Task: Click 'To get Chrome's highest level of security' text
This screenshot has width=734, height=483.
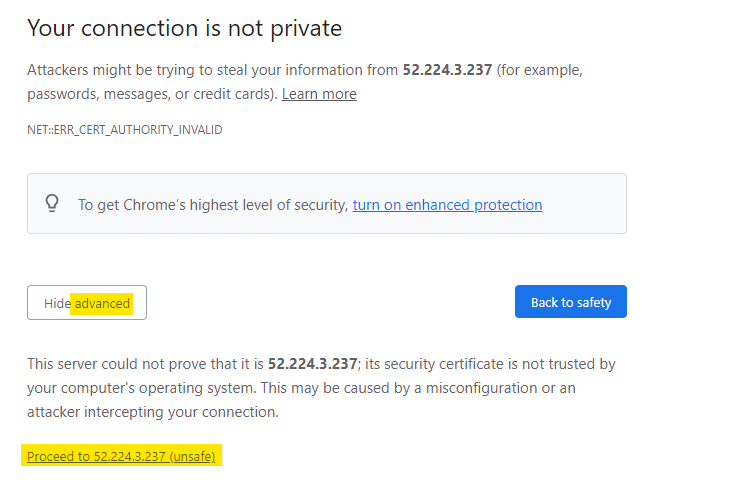Action: click(213, 205)
